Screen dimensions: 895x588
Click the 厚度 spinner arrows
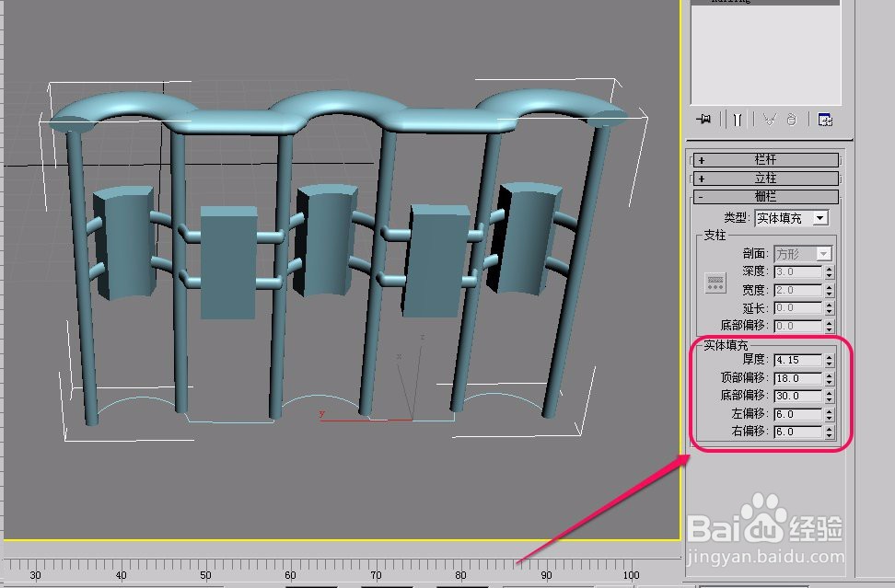coord(830,360)
